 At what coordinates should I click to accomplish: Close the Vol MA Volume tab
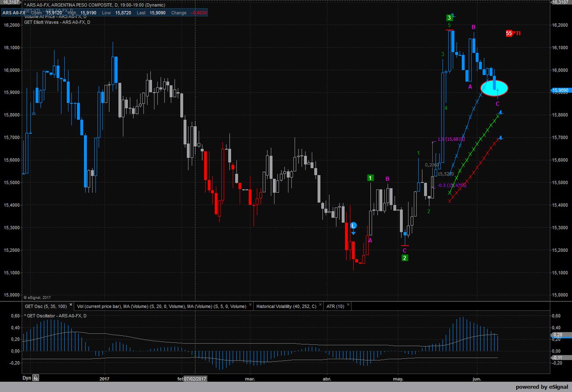[x=250, y=306]
